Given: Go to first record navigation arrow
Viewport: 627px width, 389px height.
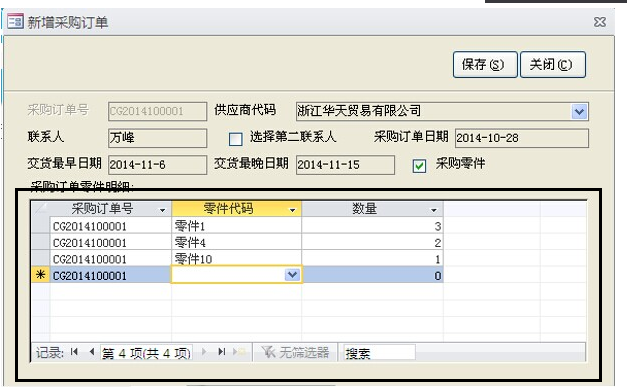Looking at the screenshot, I should [74, 352].
